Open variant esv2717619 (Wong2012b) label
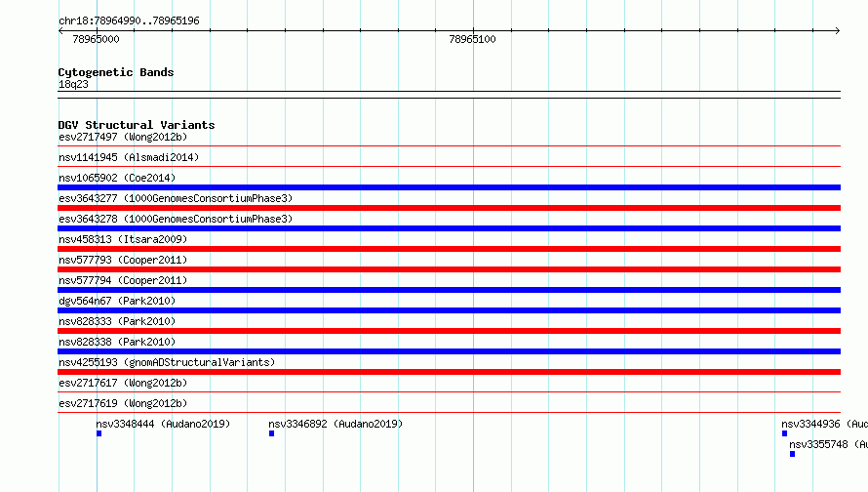 point(123,403)
